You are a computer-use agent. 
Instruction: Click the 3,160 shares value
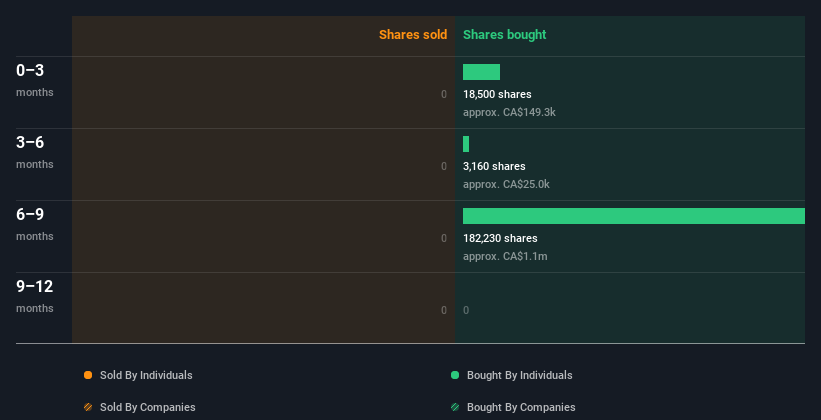click(494, 166)
